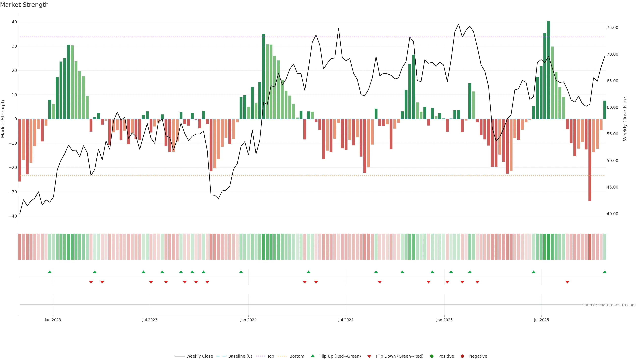
Task: Click Flip Up green triangle legend icon
Action: 312,356
